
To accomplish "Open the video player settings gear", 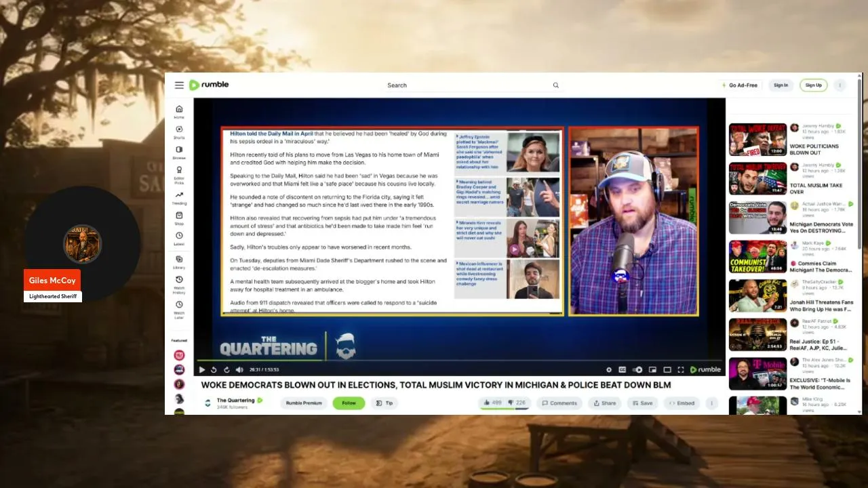I will pyautogui.click(x=609, y=369).
